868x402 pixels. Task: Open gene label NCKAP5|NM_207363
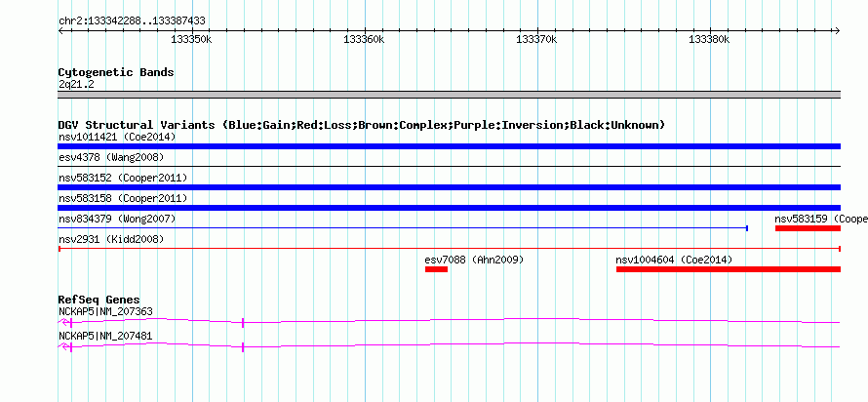click(x=105, y=311)
